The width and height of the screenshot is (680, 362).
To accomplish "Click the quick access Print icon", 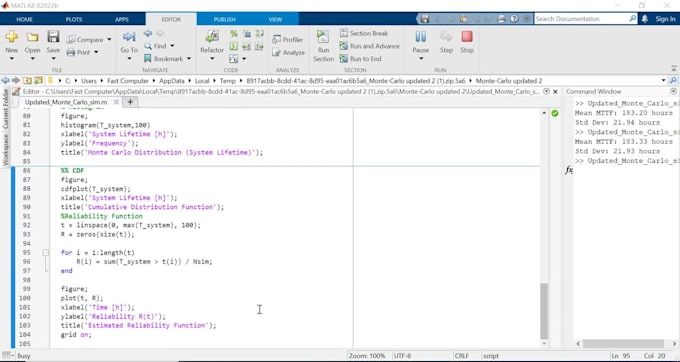I will point(501,19).
